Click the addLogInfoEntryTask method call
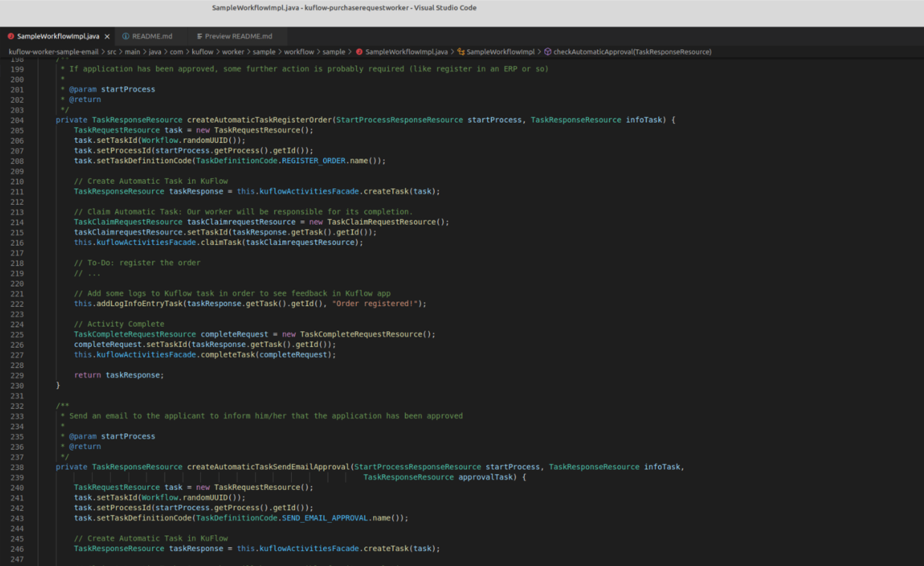Viewport: 924px width, 566px height. (139, 304)
